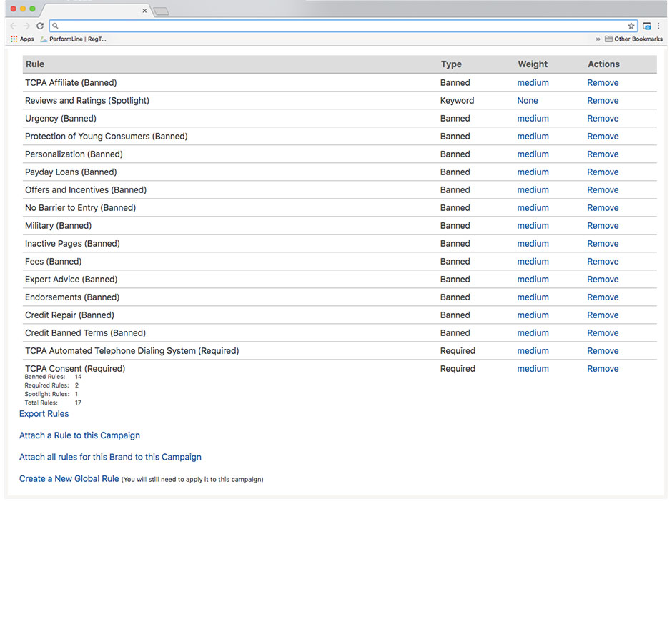Change medium weight for Credit Repair

click(533, 315)
